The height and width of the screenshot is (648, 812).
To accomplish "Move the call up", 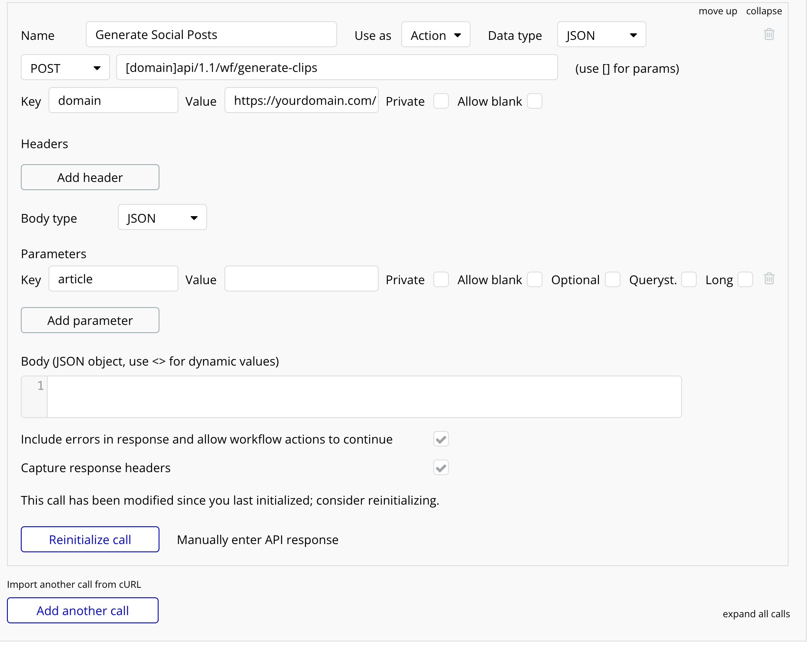I will [718, 11].
